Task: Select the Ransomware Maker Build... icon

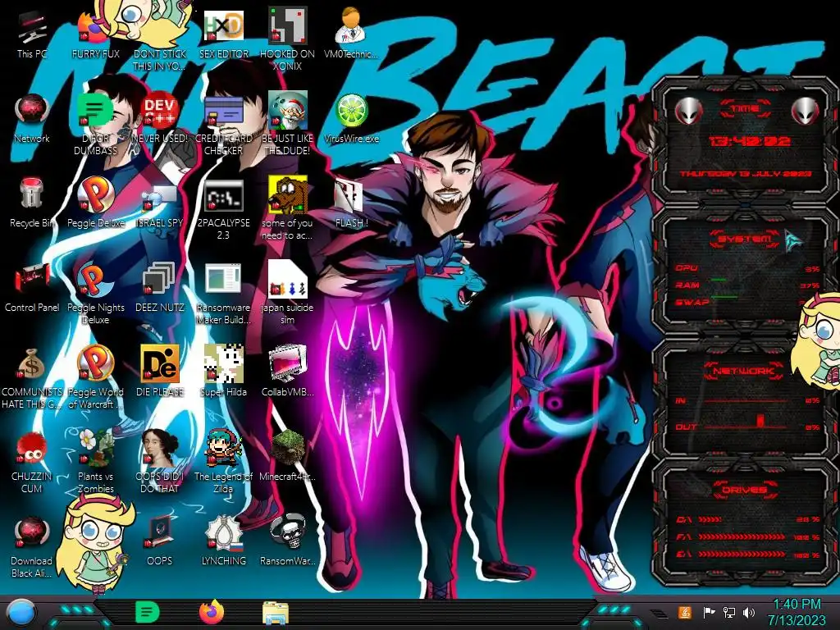Action: [x=223, y=293]
